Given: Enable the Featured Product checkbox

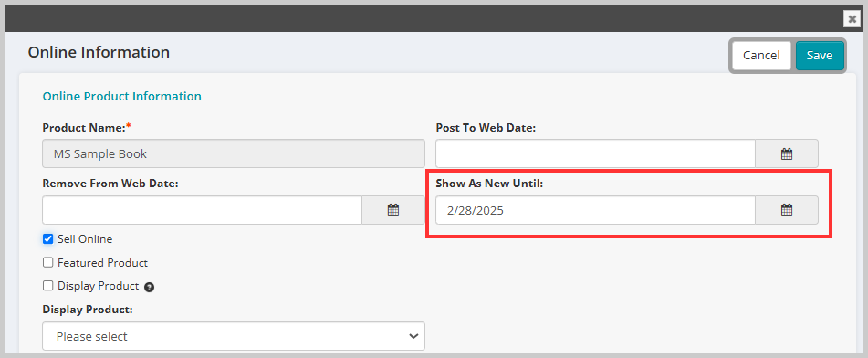Looking at the screenshot, I should click(x=48, y=263).
